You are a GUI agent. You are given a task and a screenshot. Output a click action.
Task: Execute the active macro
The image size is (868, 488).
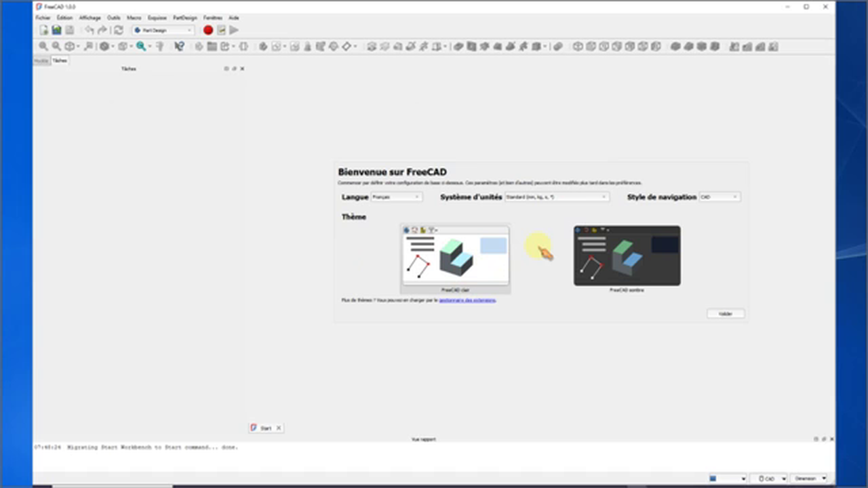pyautogui.click(x=234, y=30)
